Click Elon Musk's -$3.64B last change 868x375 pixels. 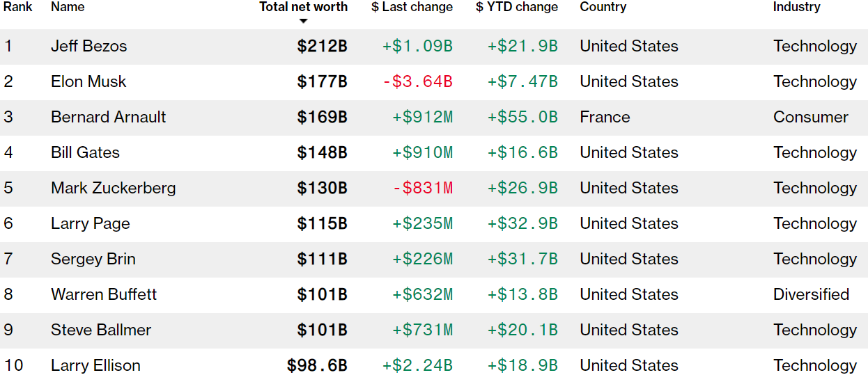coord(417,82)
